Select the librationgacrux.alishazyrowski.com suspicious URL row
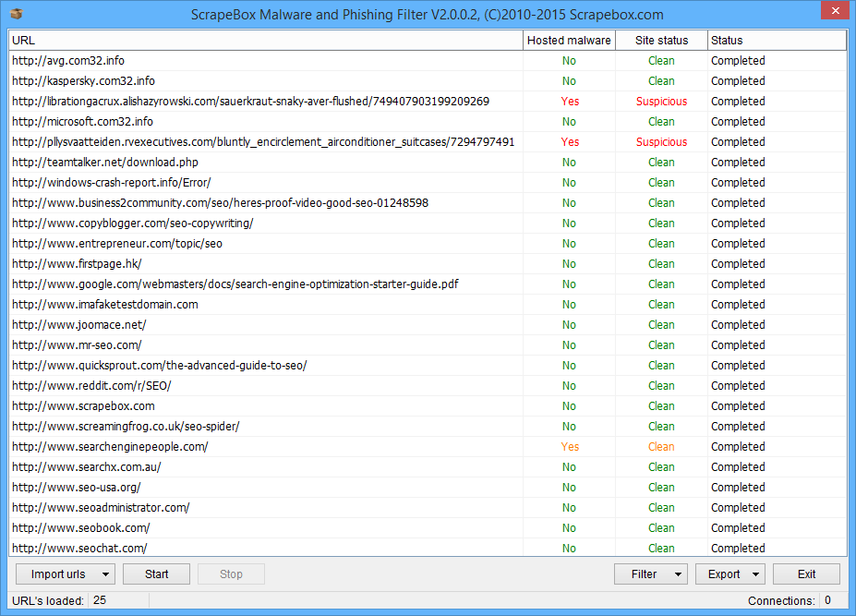Screen dimensions: 856x616 pyautogui.click(x=250, y=102)
